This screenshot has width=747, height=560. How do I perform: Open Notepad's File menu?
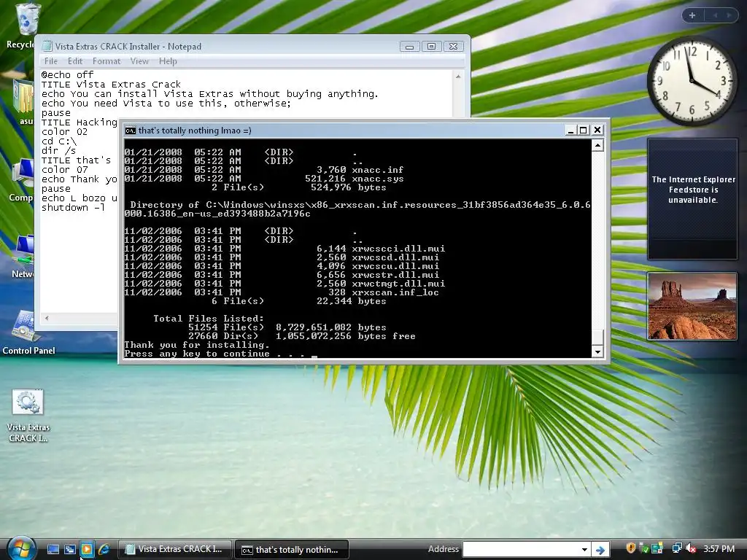[50, 61]
